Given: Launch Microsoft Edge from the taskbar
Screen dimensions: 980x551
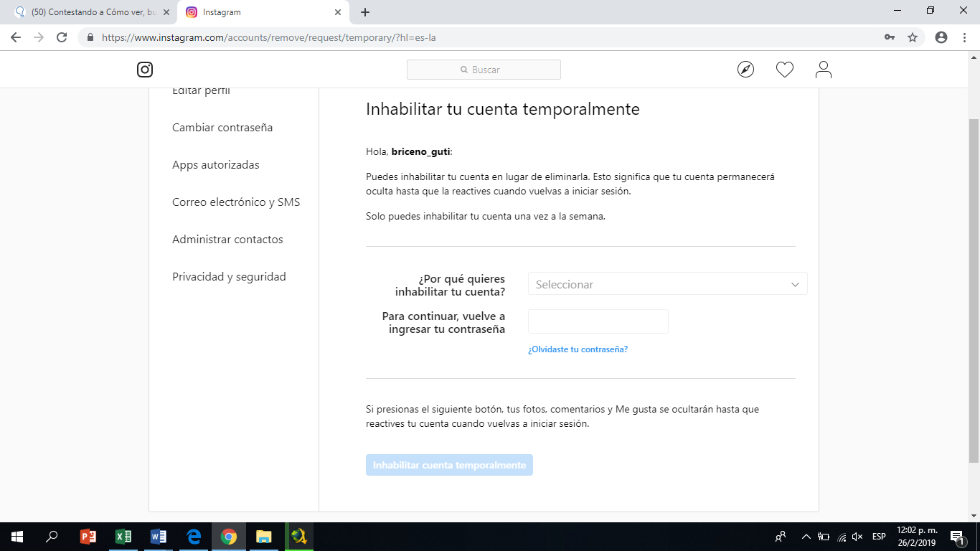Looking at the screenshot, I should point(194,537).
